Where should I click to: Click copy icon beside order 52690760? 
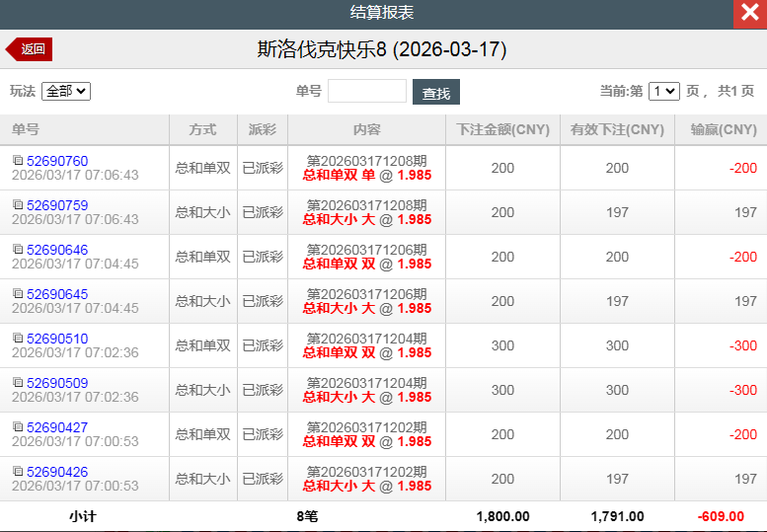click(x=18, y=160)
